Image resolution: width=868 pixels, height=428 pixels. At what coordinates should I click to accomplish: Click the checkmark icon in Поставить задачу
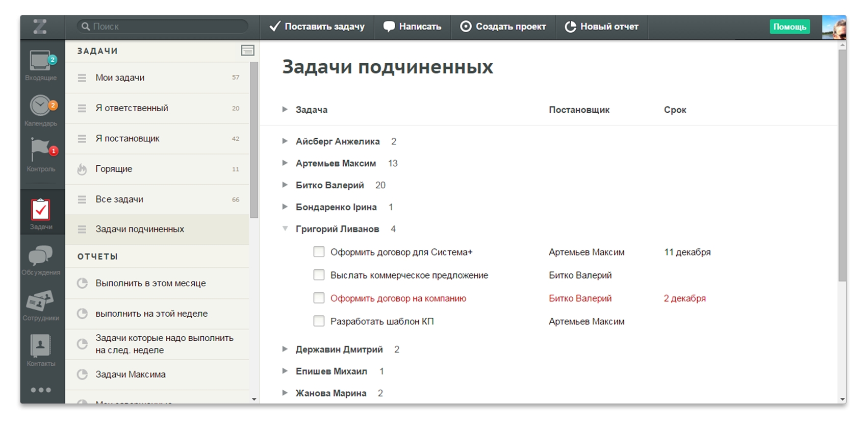[x=274, y=26]
